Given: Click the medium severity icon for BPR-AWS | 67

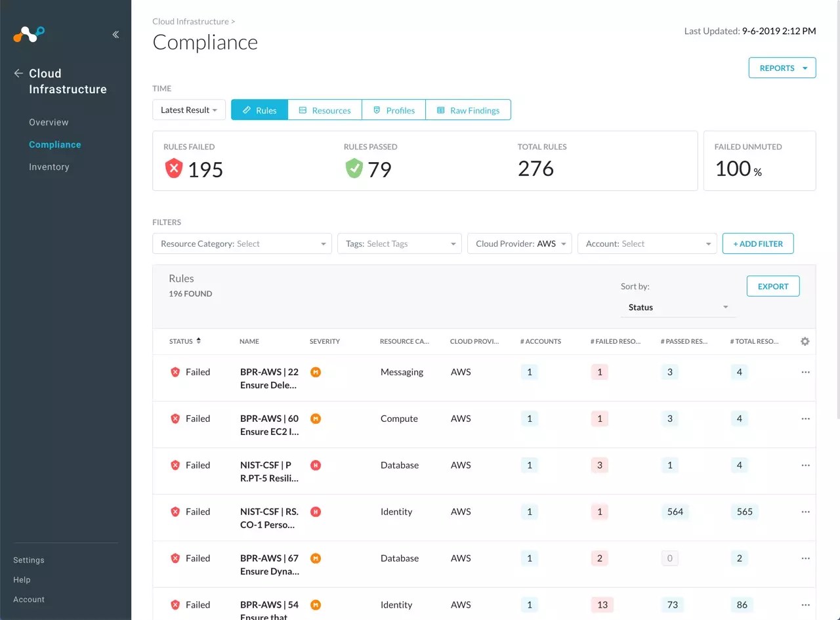Looking at the screenshot, I should pos(316,558).
